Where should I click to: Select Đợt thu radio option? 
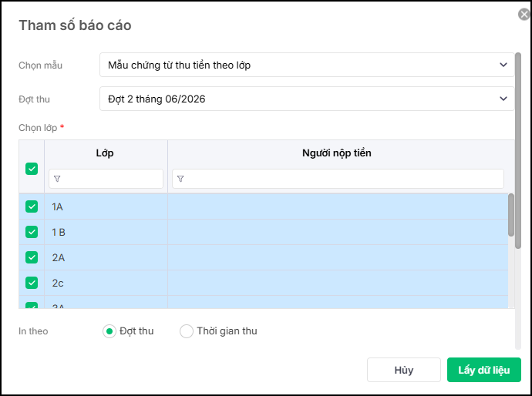(x=109, y=331)
